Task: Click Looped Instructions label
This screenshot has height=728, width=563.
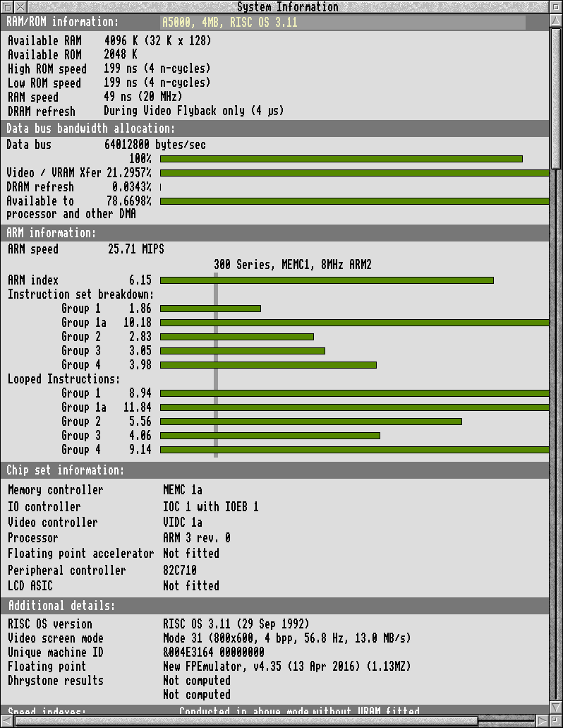Action: (x=63, y=379)
